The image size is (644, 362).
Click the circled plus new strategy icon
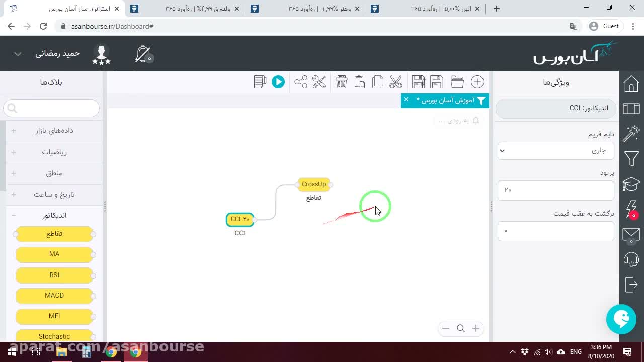click(477, 82)
